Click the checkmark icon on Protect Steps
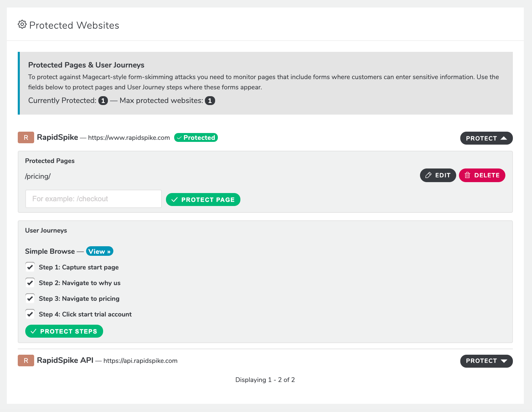Image resolution: width=532 pixels, height=412 pixels. pyautogui.click(x=33, y=331)
